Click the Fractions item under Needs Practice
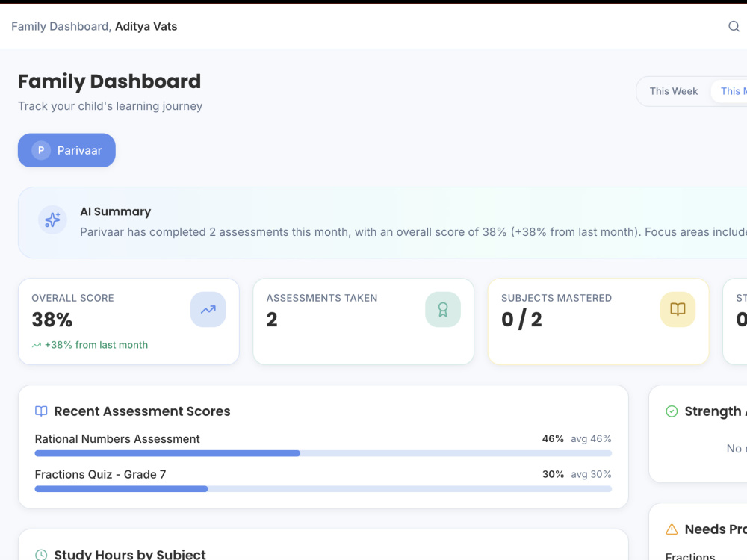Screen dimensions: 747x560 click(689, 556)
